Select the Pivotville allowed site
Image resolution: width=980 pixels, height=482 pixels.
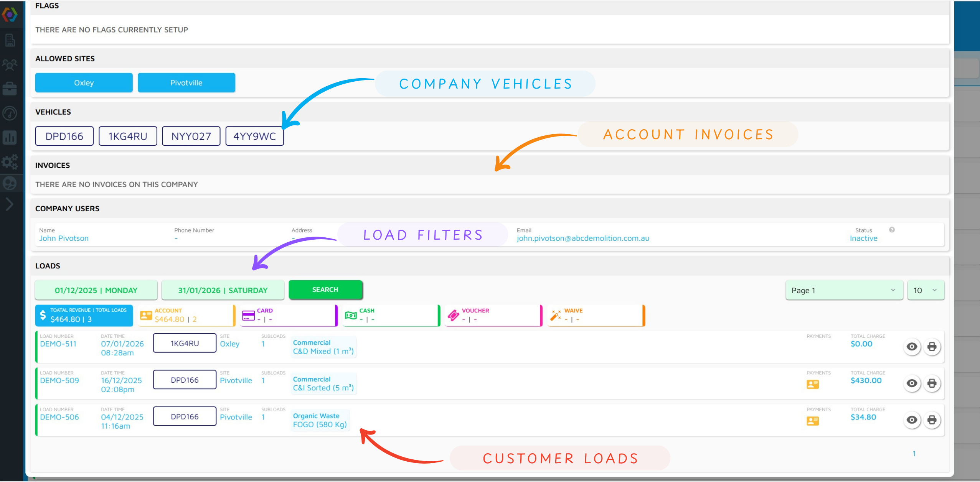186,83
